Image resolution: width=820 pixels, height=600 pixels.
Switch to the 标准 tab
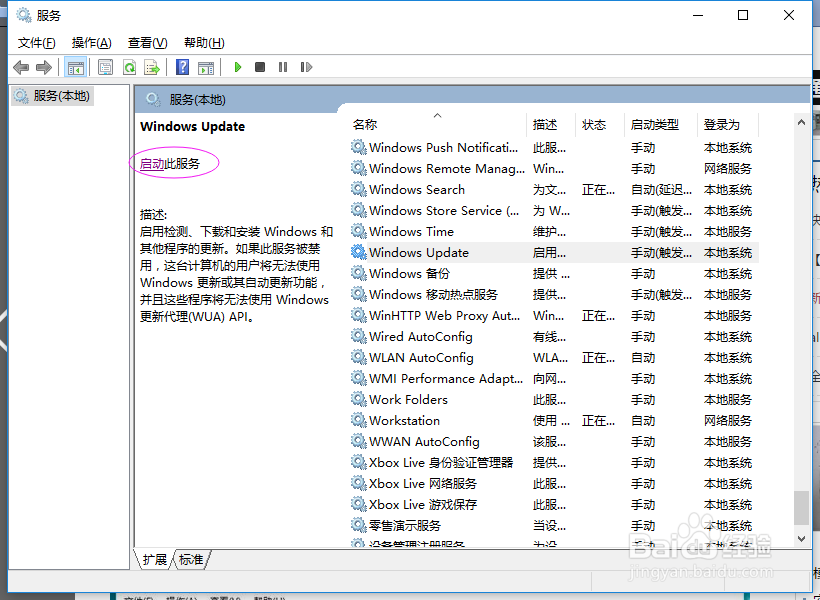click(190, 560)
